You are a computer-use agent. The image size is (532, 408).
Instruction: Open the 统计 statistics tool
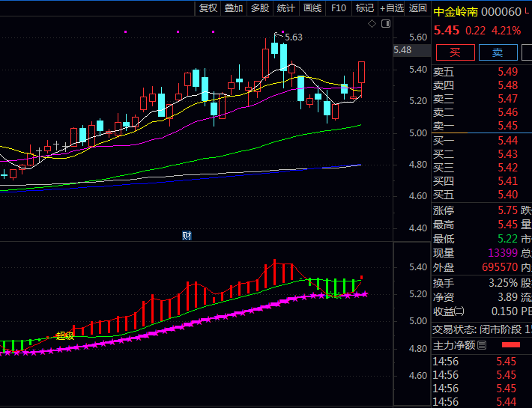[285, 8]
